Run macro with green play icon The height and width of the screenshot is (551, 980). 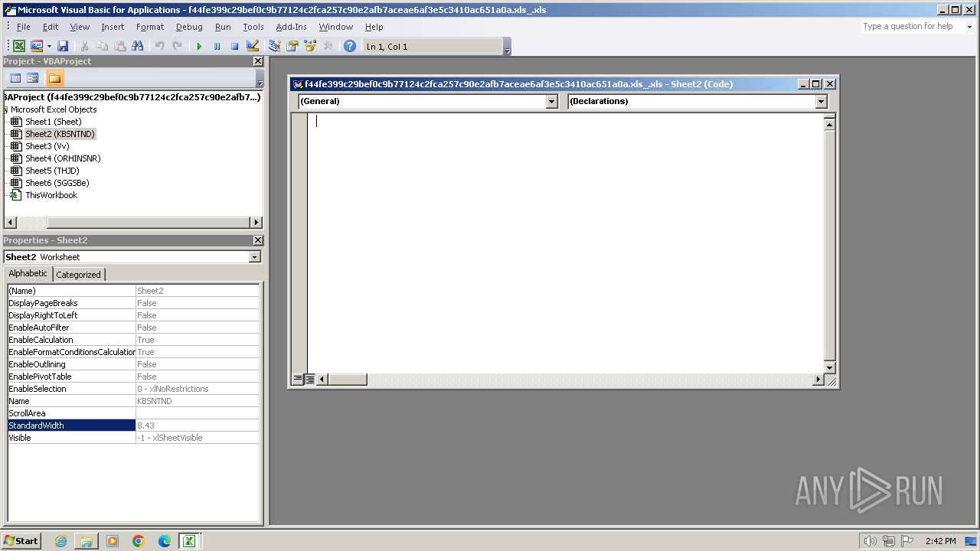[199, 47]
